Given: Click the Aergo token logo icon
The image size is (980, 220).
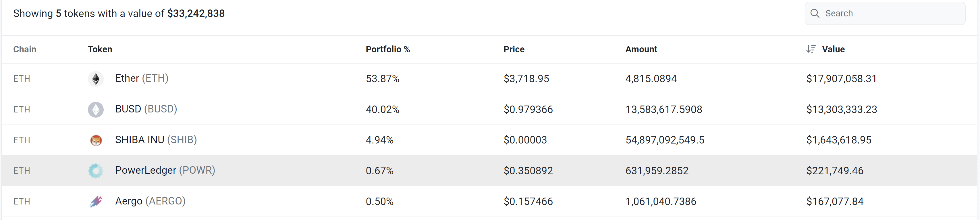Looking at the screenshot, I should (96, 201).
